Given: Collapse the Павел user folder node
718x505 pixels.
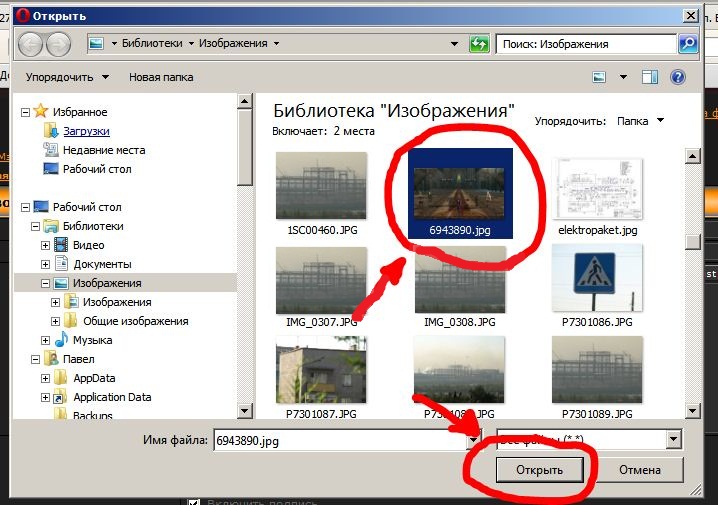Looking at the screenshot, I should pyautogui.click(x=35, y=359).
